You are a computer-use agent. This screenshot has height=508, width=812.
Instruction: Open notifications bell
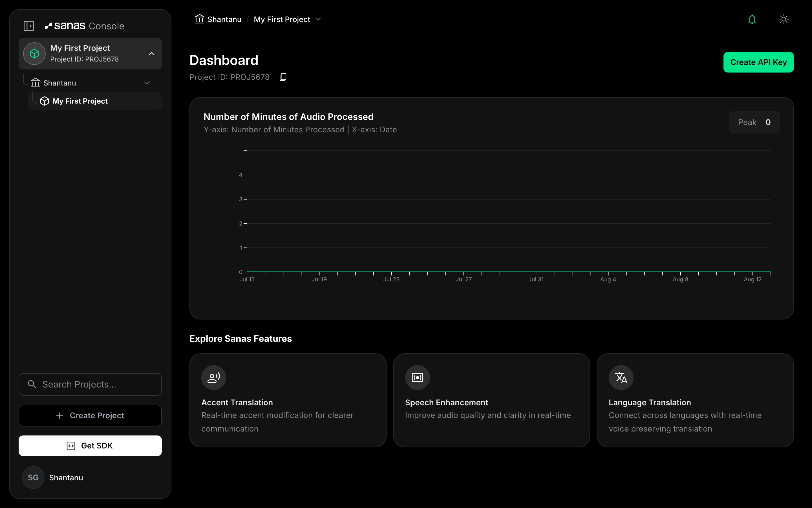(752, 19)
